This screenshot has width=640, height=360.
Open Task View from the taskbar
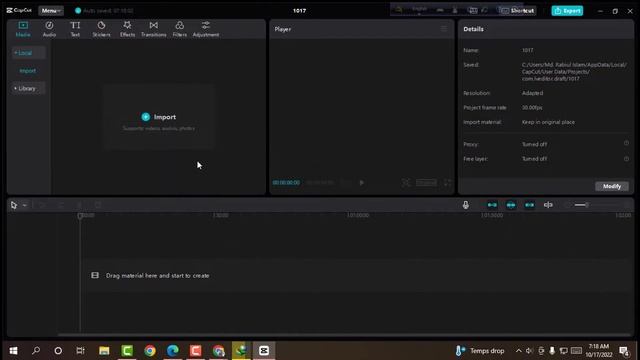pos(80,351)
